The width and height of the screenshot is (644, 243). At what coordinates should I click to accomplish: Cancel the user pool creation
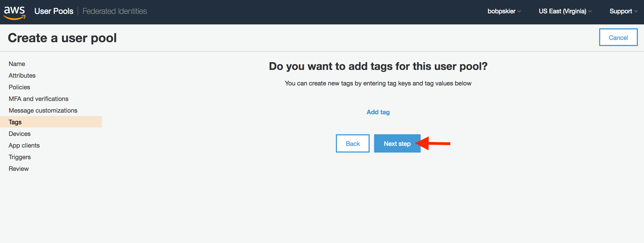pos(618,37)
